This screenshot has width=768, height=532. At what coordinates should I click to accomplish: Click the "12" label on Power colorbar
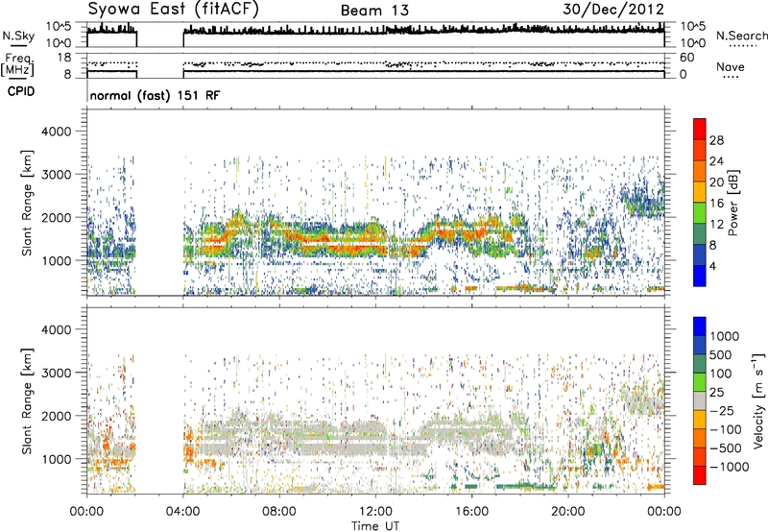[716, 225]
